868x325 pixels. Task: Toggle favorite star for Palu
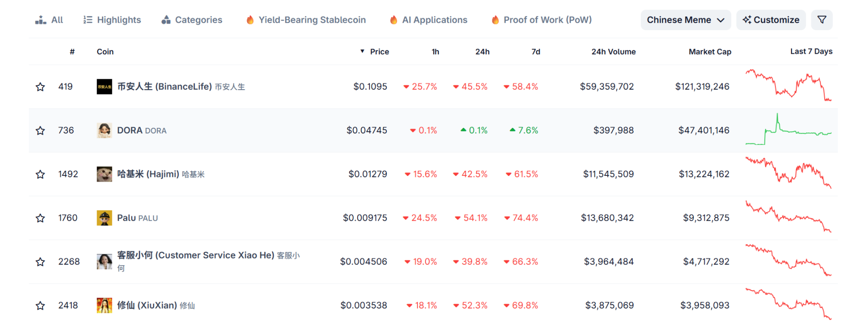(41, 218)
